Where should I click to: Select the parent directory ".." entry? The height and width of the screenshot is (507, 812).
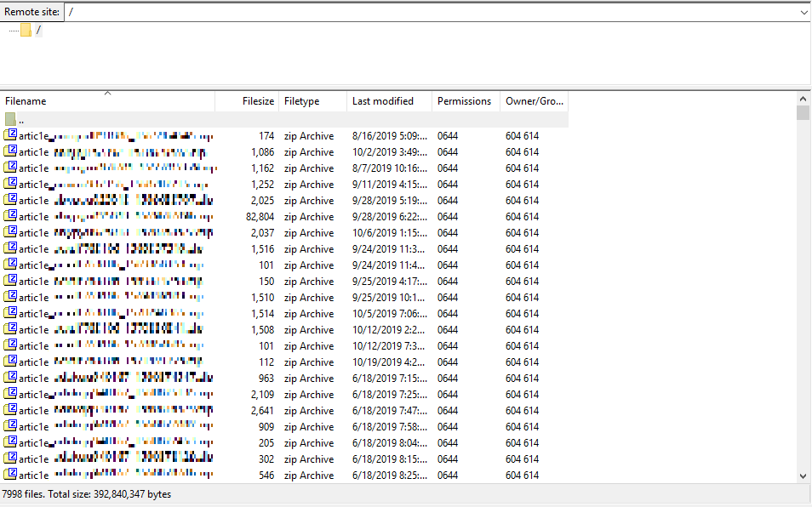(x=20, y=119)
